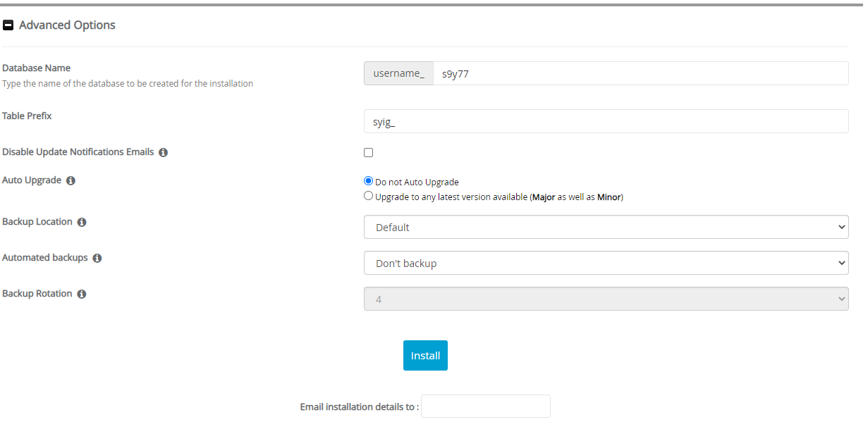This screenshot has width=868, height=434.
Task: Click the Table Prefix label text
Action: coord(27,116)
